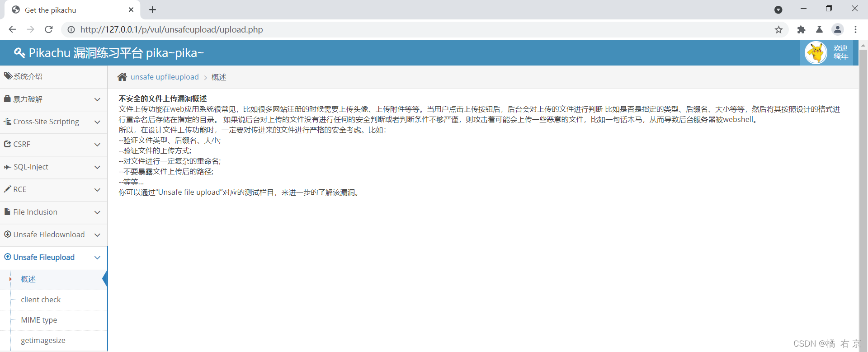Viewport: 868px width, 352px height.
Task: Open the client check submenu item
Action: click(53, 300)
